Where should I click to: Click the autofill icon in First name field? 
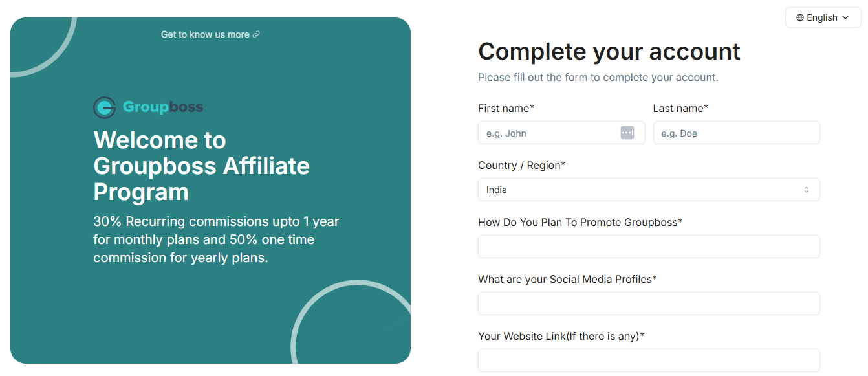[x=627, y=133]
